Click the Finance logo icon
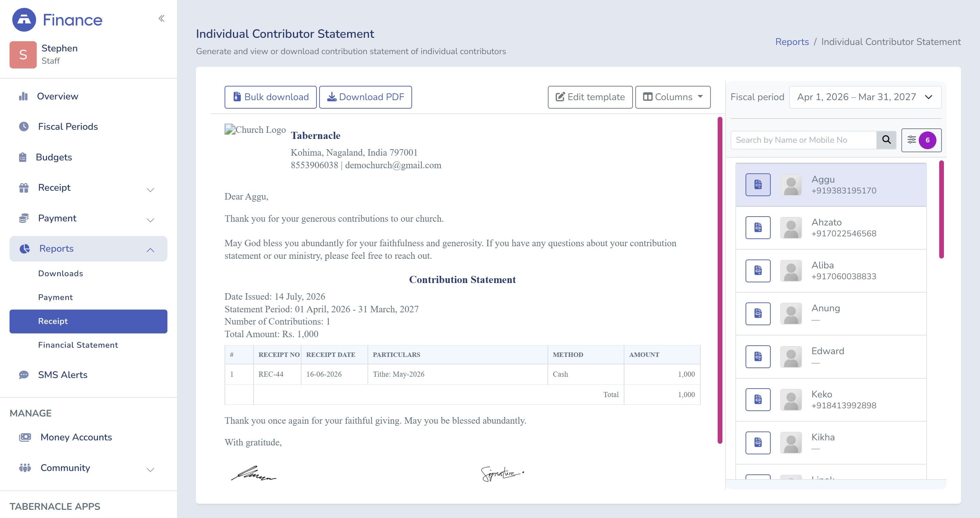980x518 pixels. point(24,20)
